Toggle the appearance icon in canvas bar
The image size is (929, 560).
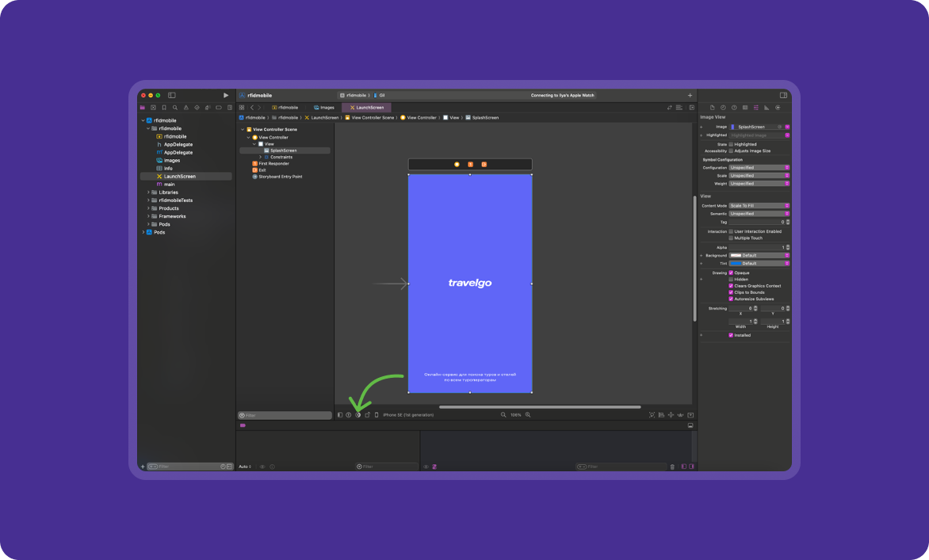[357, 415]
